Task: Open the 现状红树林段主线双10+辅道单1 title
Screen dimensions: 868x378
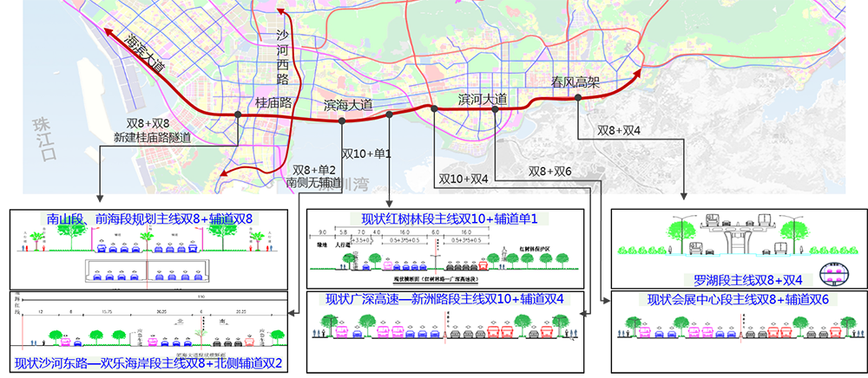Action: (x=444, y=218)
